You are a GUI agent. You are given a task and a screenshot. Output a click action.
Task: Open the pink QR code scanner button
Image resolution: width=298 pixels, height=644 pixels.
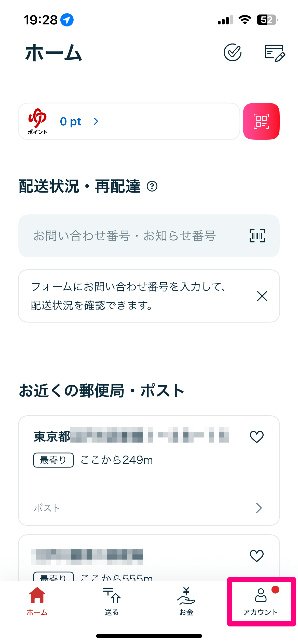(261, 121)
